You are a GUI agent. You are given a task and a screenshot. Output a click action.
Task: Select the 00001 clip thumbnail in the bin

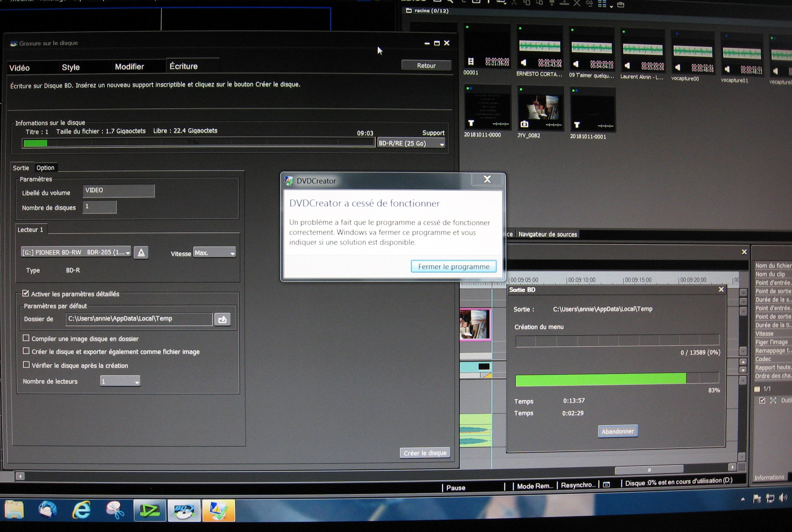click(487, 46)
